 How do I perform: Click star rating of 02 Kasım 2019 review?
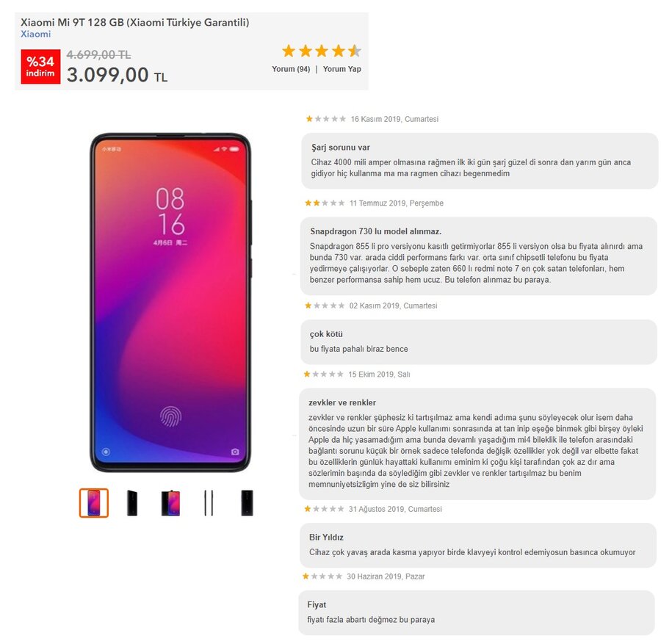(x=325, y=305)
